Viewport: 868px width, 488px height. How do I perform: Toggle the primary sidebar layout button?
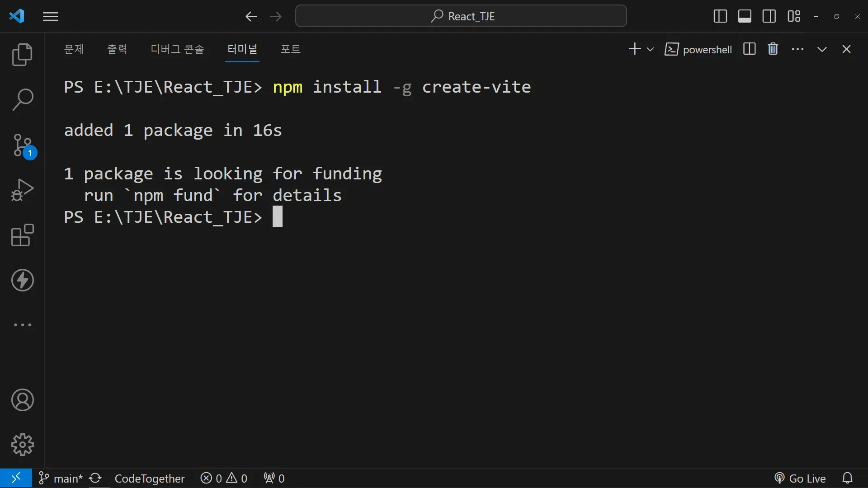(720, 16)
